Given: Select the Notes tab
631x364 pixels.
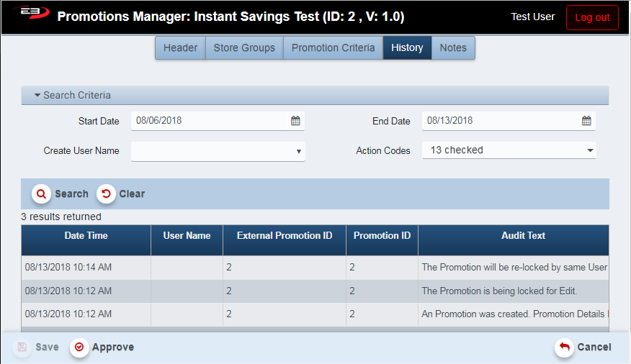Looking at the screenshot, I should tap(453, 48).
